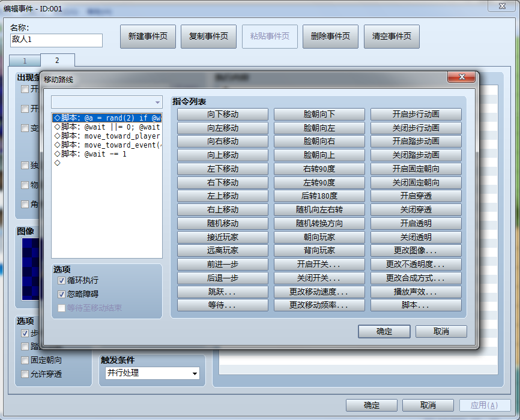Click 删除事件页 button
Image resolution: width=520 pixels, height=420 pixels.
[x=330, y=36]
